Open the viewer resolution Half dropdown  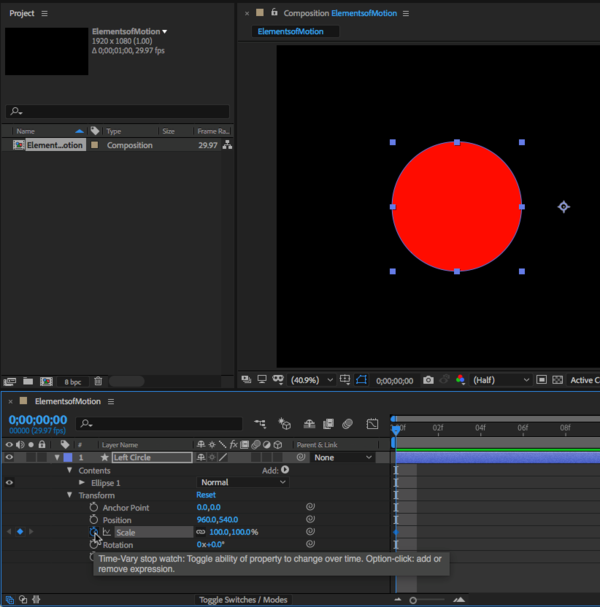click(502, 380)
